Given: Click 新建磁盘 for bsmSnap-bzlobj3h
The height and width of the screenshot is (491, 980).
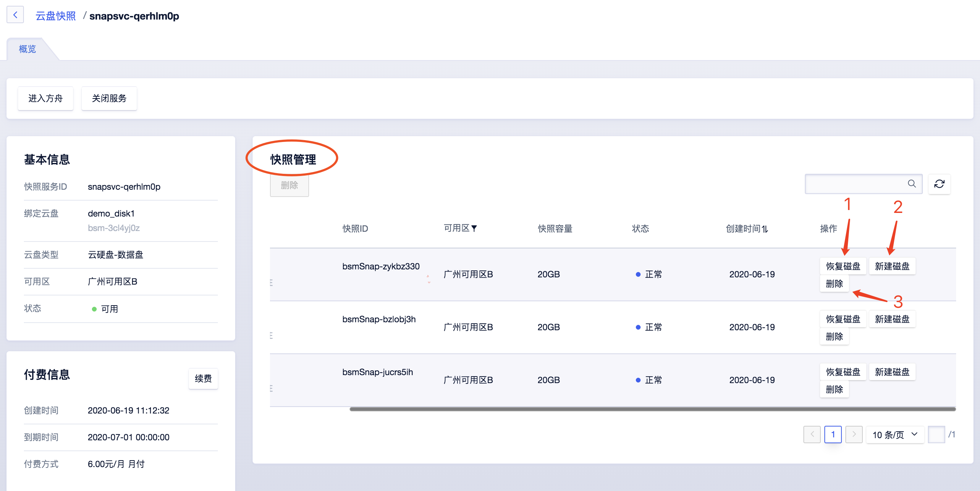Looking at the screenshot, I should click(892, 319).
